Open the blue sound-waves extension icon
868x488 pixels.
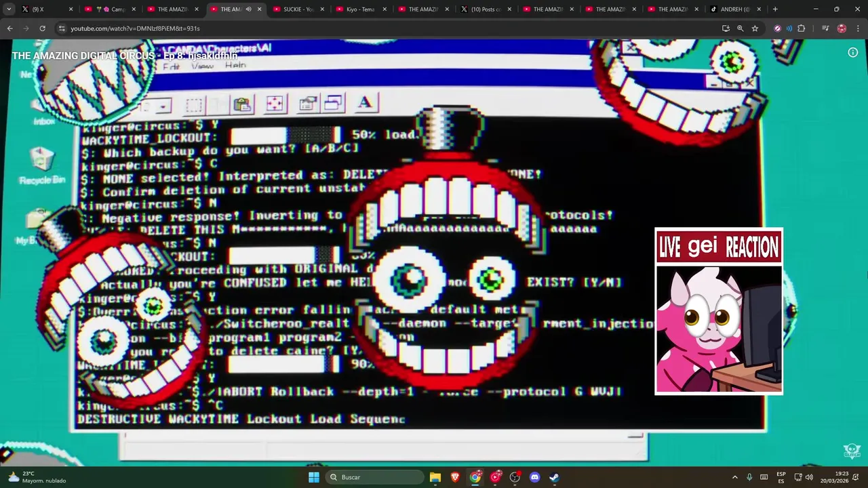click(789, 28)
